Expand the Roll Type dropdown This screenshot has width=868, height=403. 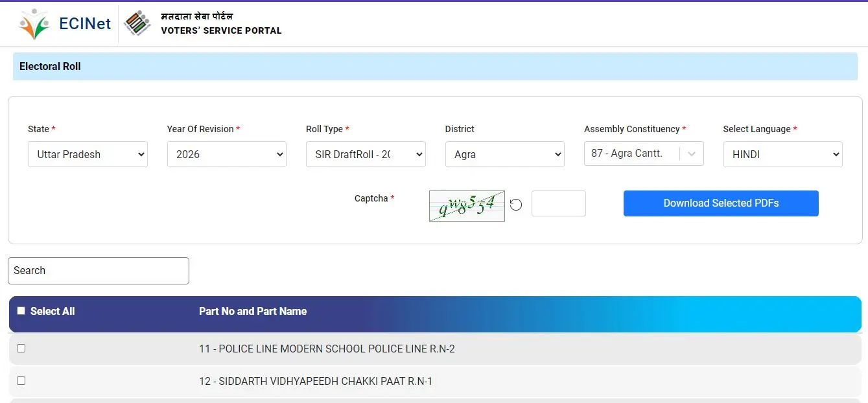tap(366, 154)
